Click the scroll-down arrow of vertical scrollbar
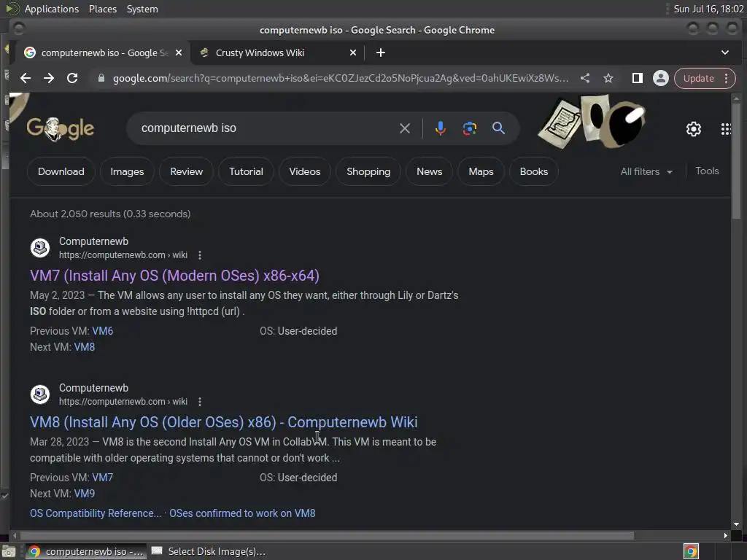Viewport: 747px width, 560px height. [737, 524]
